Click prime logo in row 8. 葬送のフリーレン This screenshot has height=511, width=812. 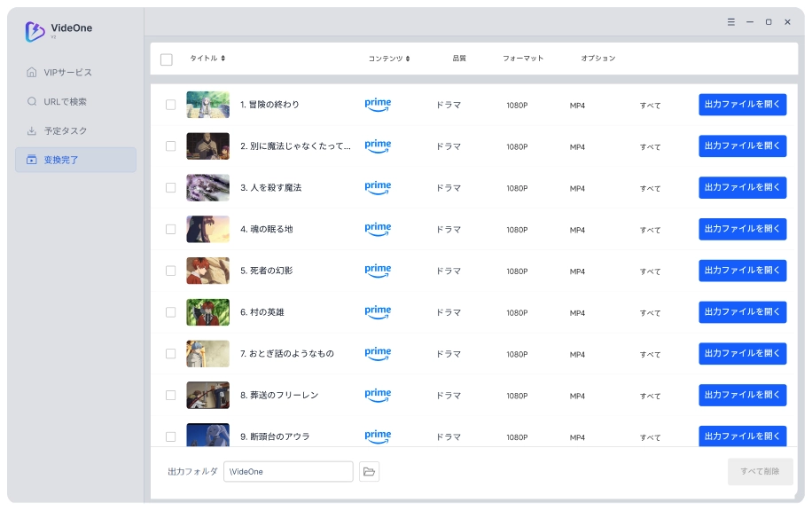(378, 395)
